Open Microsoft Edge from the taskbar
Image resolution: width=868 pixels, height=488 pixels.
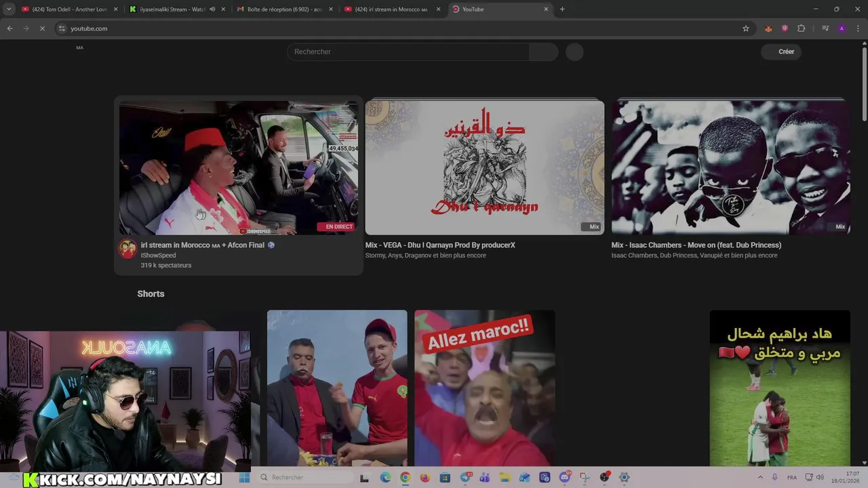[386, 477]
